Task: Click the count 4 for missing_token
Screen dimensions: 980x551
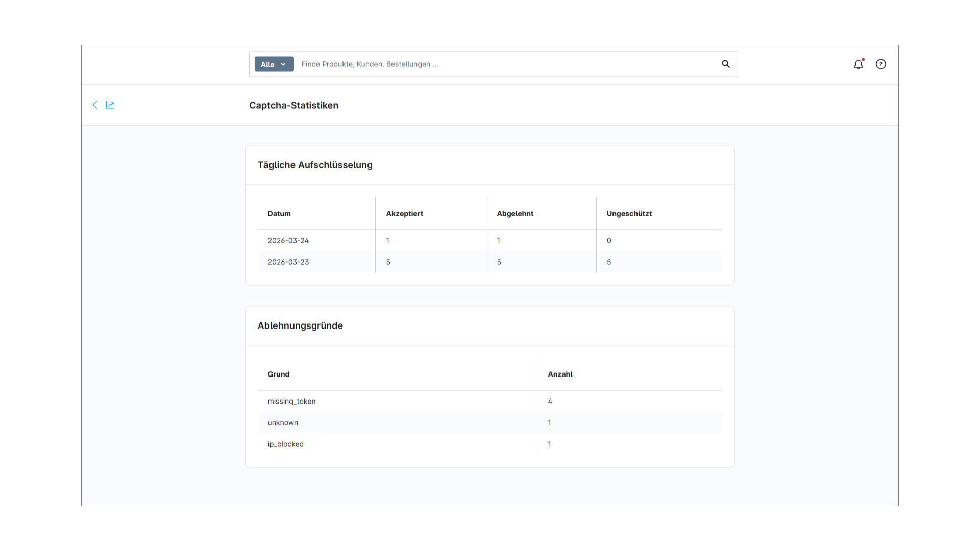Action: click(550, 402)
